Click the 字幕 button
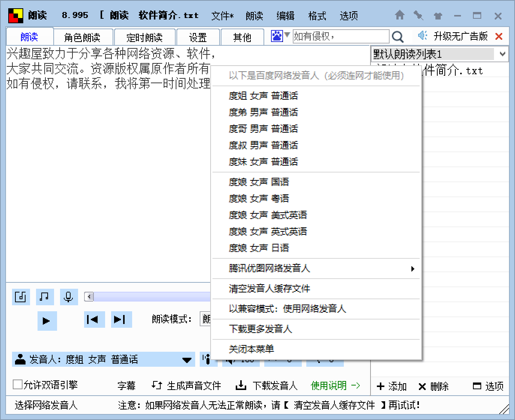The width and height of the screenshot is (515, 420). [126, 385]
